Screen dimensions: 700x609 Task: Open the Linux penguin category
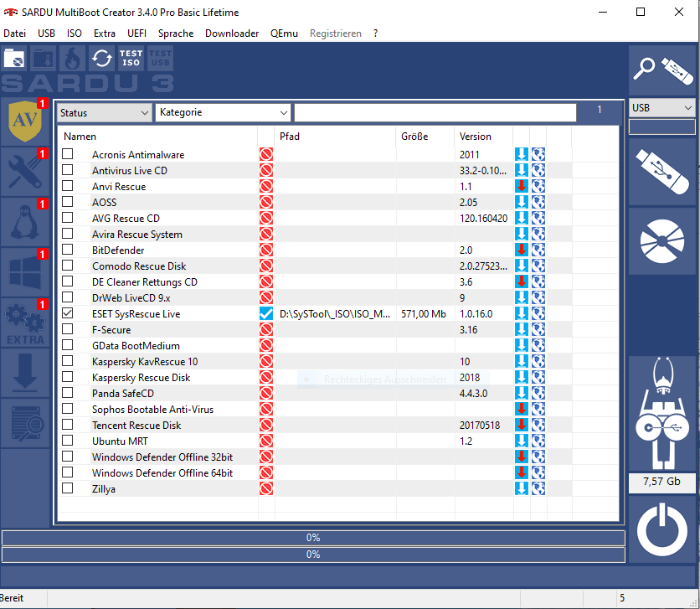(25, 222)
